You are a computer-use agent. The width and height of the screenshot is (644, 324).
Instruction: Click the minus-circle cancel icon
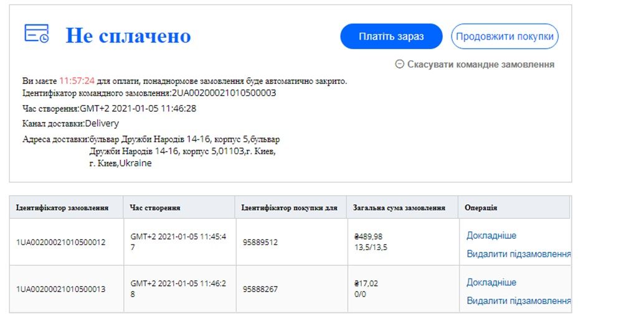tap(400, 64)
